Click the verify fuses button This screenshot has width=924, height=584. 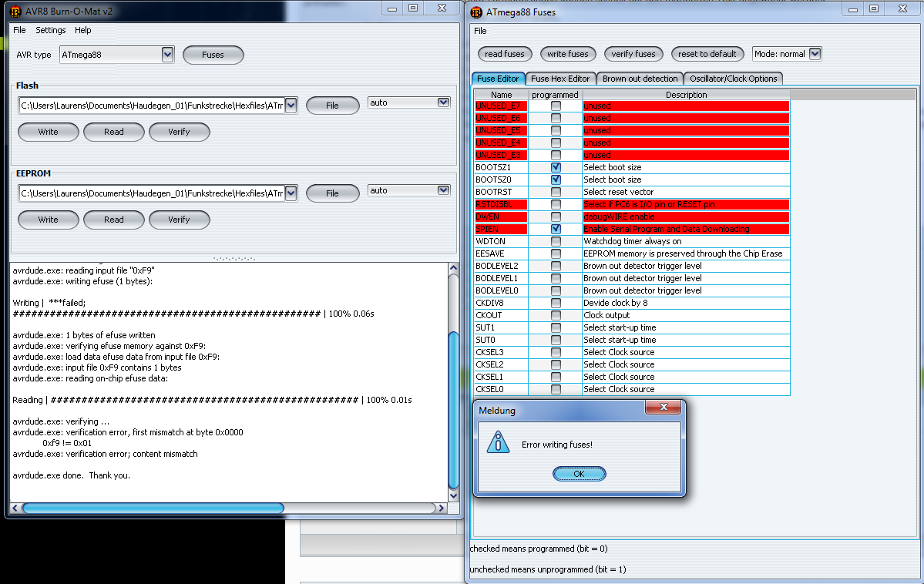633,54
